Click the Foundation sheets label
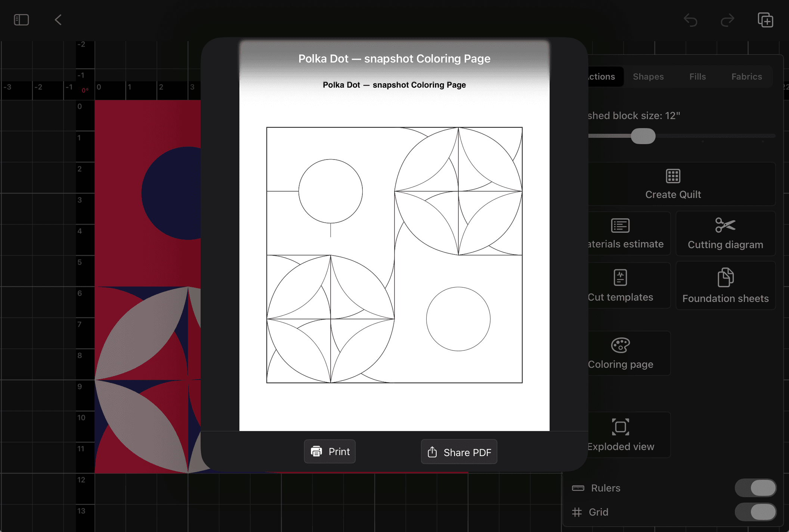The width and height of the screenshot is (789, 532). (725, 299)
